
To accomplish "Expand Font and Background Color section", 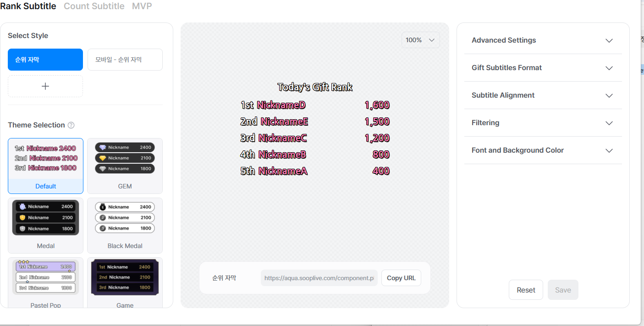I will (543, 150).
